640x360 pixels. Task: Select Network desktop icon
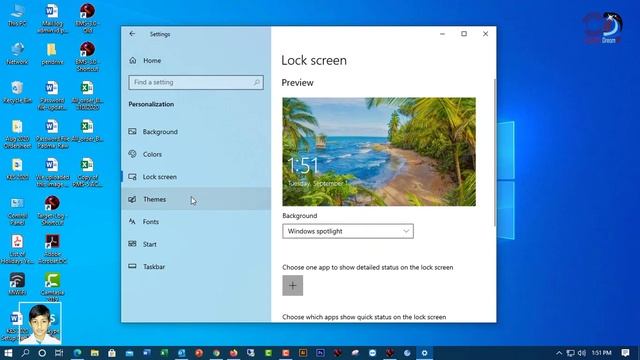17,53
